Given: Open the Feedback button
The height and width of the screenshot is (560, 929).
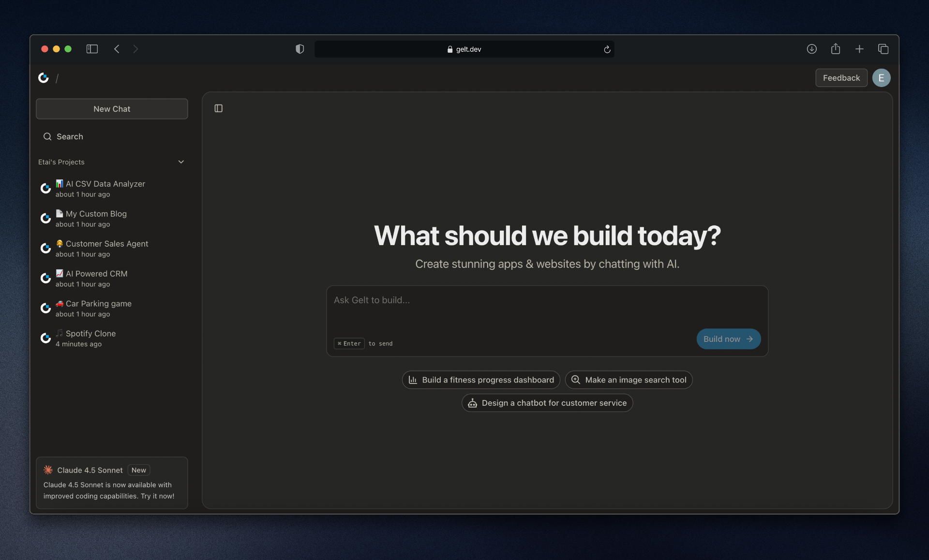Looking at the screenshot, I should [841, 77].
